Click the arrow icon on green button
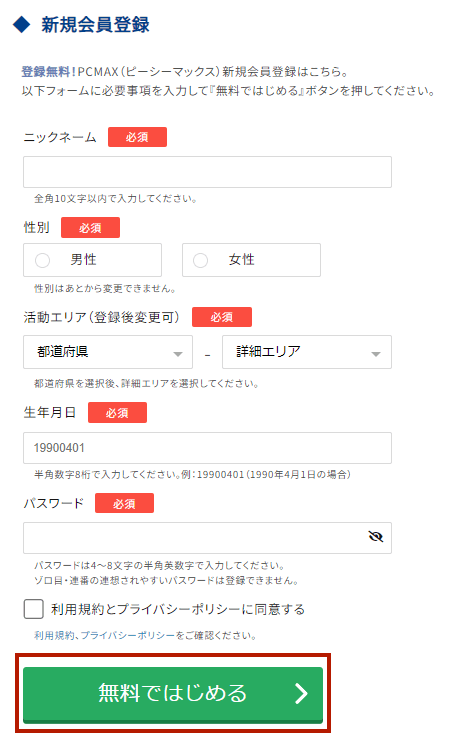 [301, 694]
